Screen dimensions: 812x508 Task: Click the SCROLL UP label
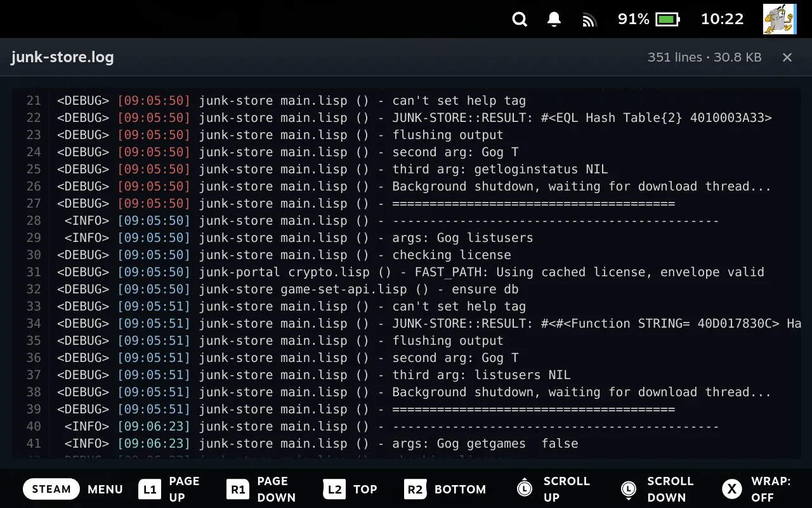[566, 489]
